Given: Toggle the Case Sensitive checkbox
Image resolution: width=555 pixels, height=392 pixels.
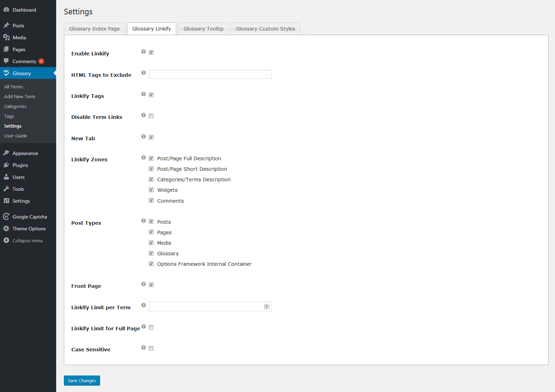Looking at the screenshot, I should pos(151,349).
